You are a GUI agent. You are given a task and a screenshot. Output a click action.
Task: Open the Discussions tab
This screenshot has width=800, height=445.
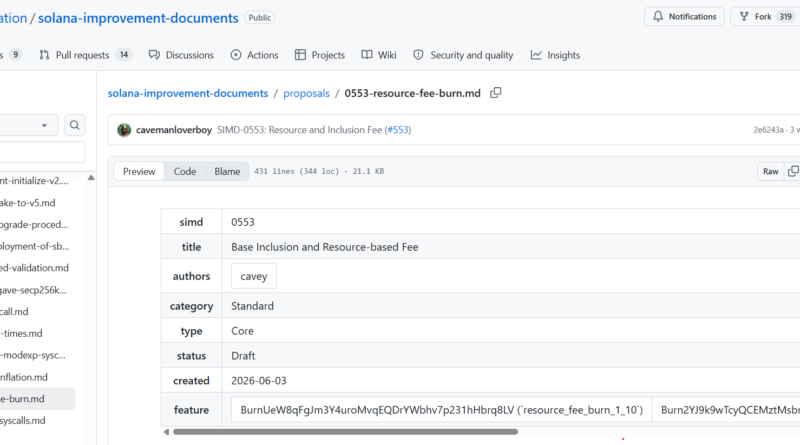click(181, 55)
